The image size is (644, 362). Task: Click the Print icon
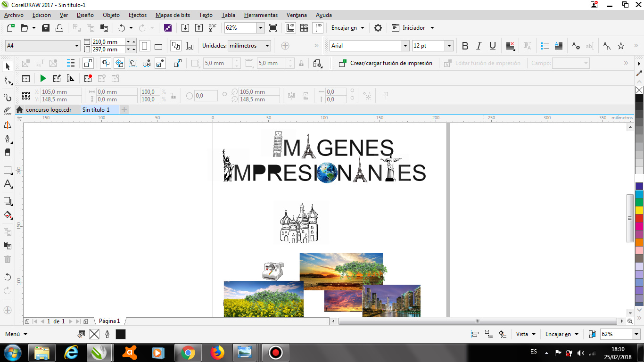[59, 28]
